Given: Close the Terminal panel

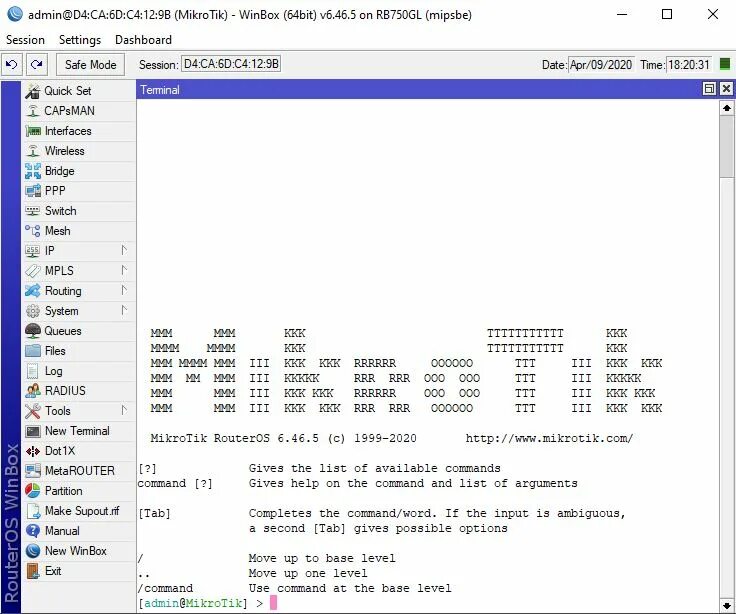Looking at the screenshot, I should click(726, 89).
